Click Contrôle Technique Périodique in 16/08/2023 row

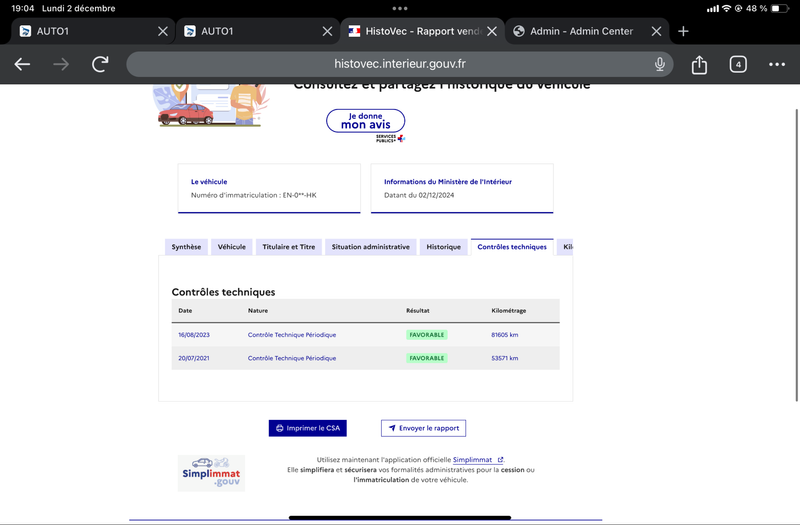(x=292, y=335)
